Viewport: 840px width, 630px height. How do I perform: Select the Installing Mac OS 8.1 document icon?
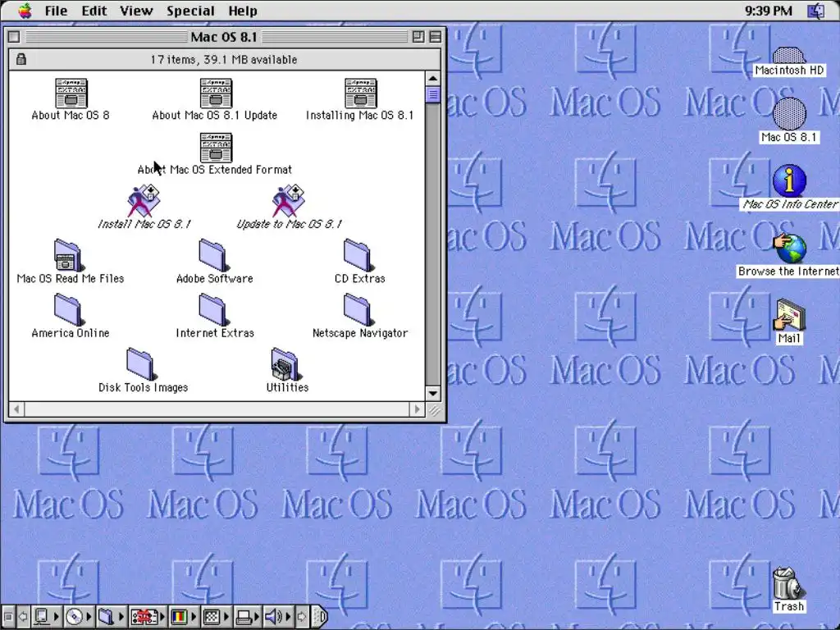[361, 94]
